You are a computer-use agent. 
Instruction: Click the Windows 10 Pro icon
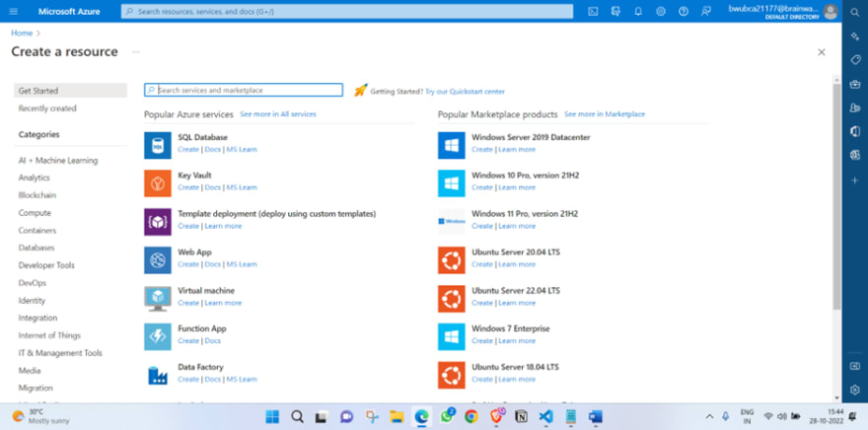[452, 183]
